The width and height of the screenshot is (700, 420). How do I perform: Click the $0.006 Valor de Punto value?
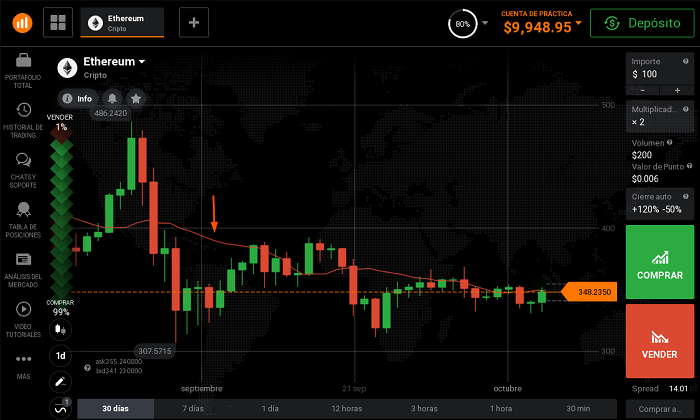(645, 179)
